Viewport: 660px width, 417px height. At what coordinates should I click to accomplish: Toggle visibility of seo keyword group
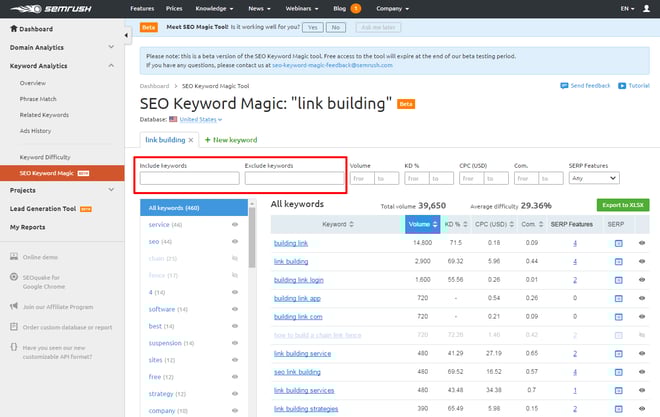tap(235, 242)
